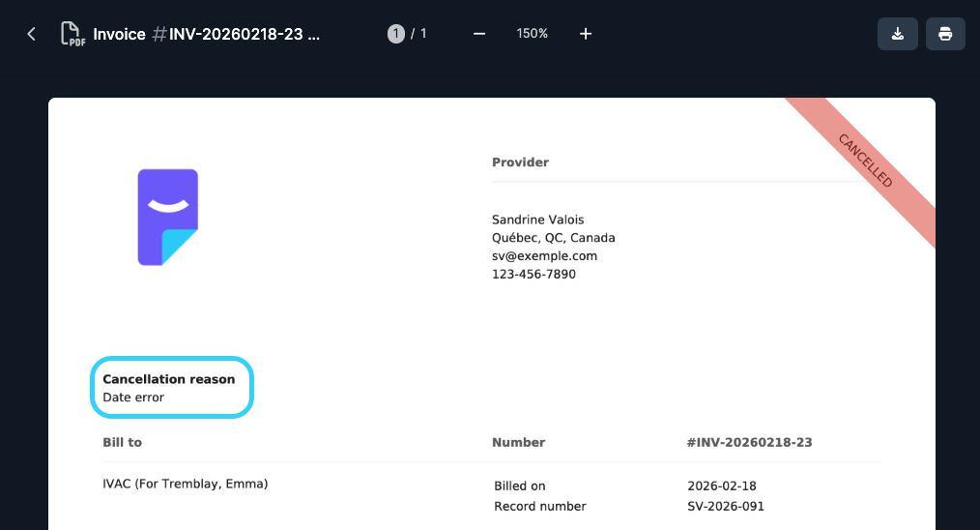The height and width of the screenshot is (530, 980).
Task: Click the #INV-20260218-23 number in document
Action: pyautogui.click(x=749, y=443)
